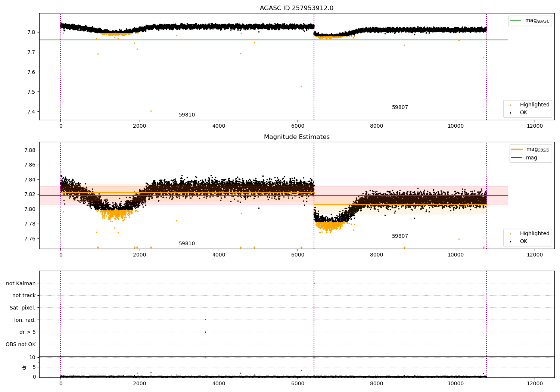This screenshot has width=560, height=392.
Task: Click the 2000 x-tick under Magnitude Estimates plot
Action: tap(140, 255)
